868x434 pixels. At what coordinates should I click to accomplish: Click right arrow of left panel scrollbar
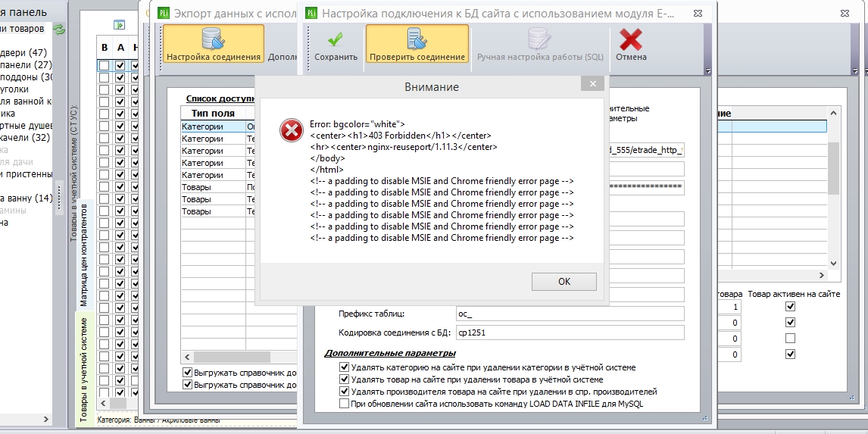[x=46, y=420]
